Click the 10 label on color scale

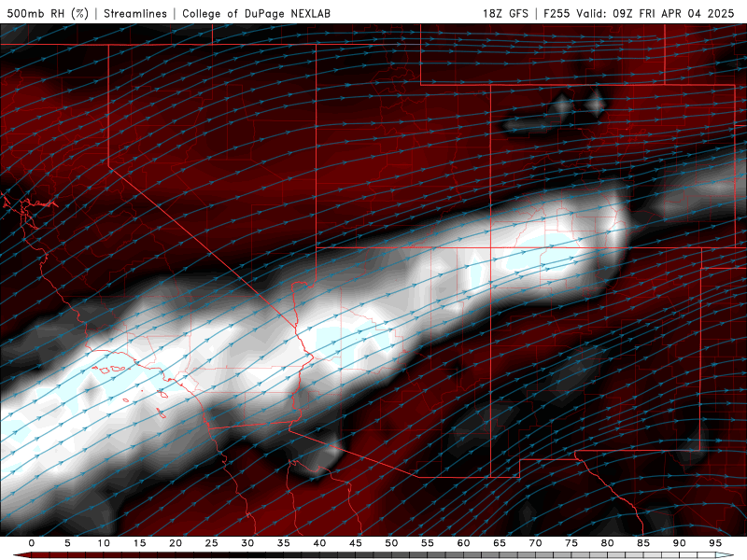tap(104, 543)
